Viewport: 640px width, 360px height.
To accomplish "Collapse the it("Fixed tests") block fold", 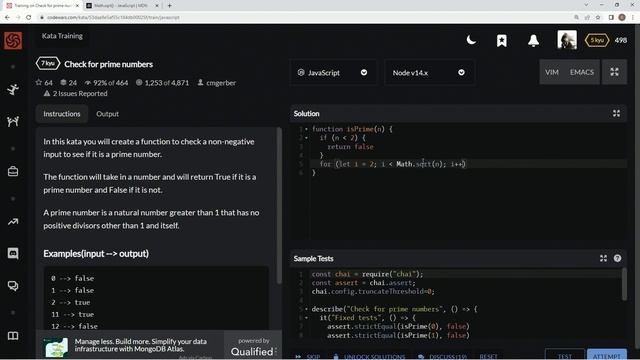I will tap(307, 318).
